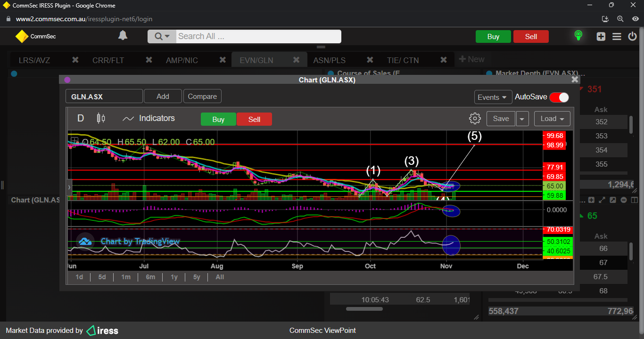This screenshot has width=644, height=339.
Task: Open chart settings gear icon
Action: pos(475,119)
